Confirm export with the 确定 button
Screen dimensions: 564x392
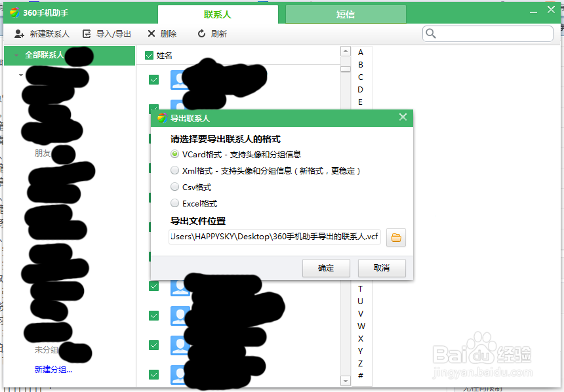coord(326,268)
